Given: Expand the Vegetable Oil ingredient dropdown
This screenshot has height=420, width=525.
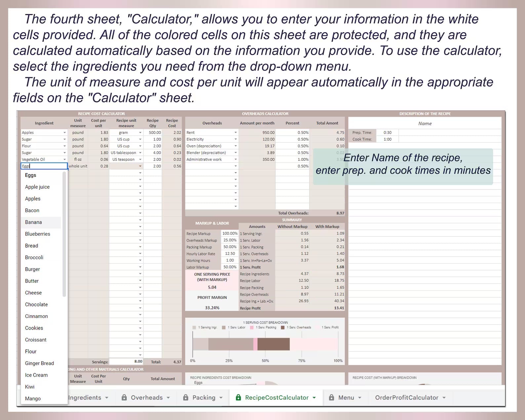Looking at the screenshot, I should click(65, 159).
